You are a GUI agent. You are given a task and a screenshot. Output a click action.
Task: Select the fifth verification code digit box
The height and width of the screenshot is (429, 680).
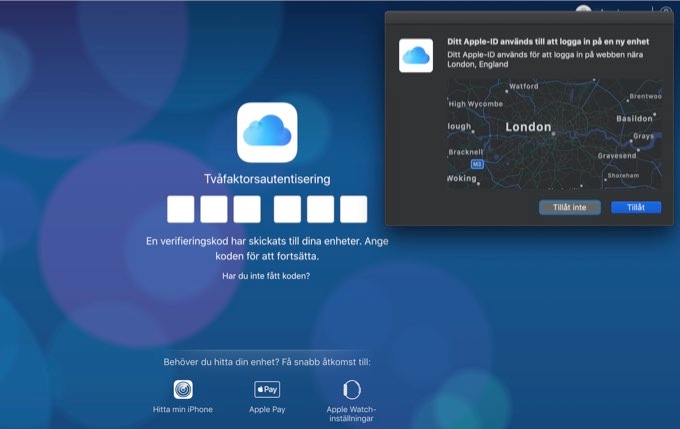(321, 209)
